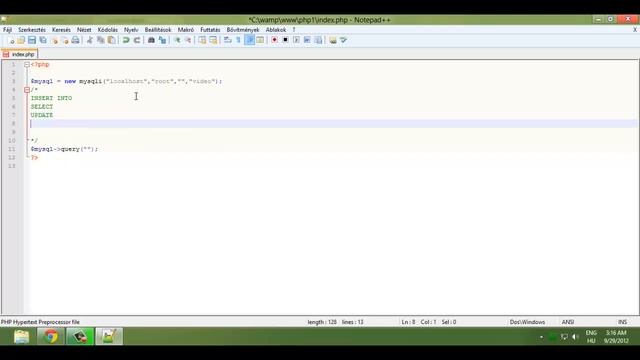Cut the selection with scissors icon
This screenshot has height=360, width=640.
coord(90,40)
